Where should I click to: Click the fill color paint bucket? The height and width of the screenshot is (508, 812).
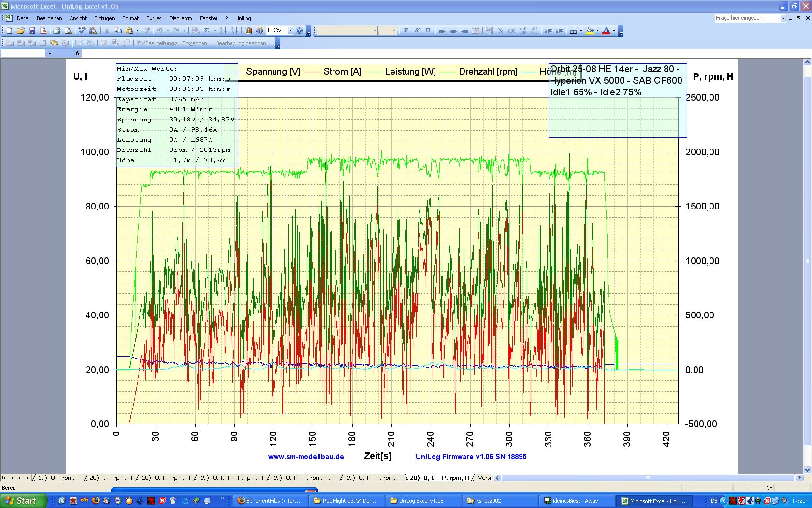pyautogui.click(x=590, y=30)
